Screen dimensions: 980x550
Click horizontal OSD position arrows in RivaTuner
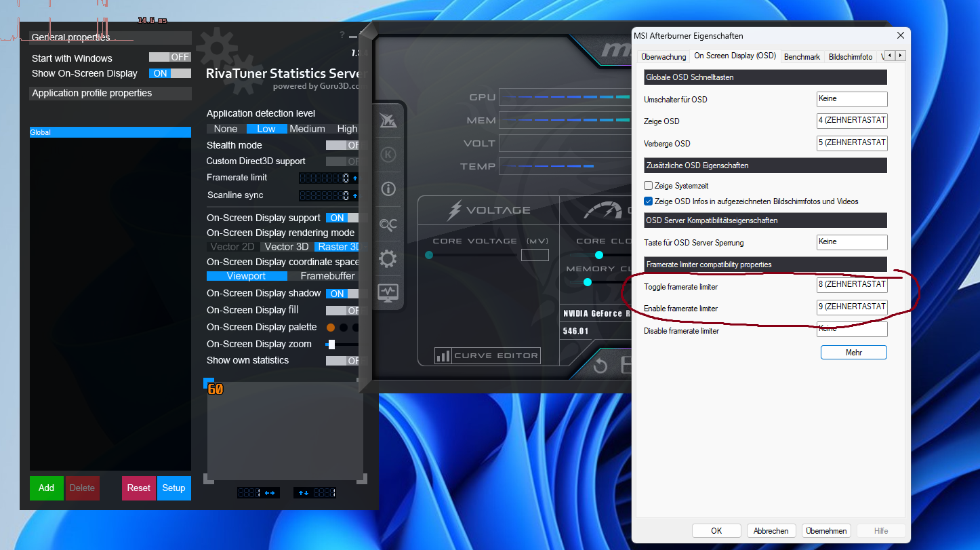pyautogui.click(x=270, y=493)
